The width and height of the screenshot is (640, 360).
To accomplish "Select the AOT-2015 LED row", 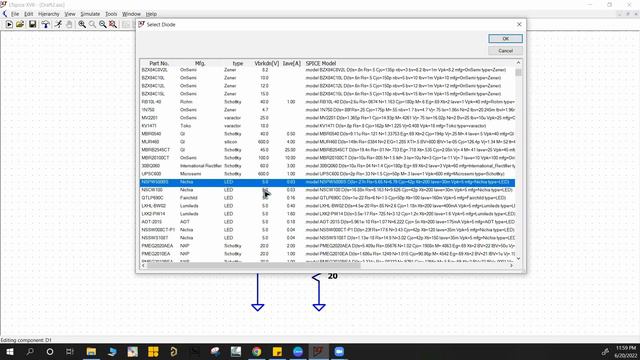I will pyautogui.click(x=327, y=222).
